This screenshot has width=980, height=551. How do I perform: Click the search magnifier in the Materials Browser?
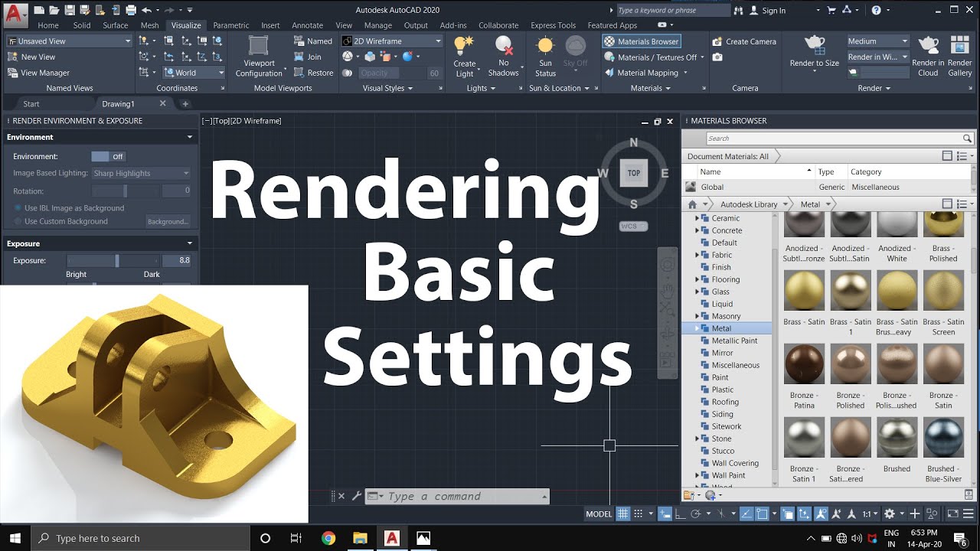click(x=967, y=139)
